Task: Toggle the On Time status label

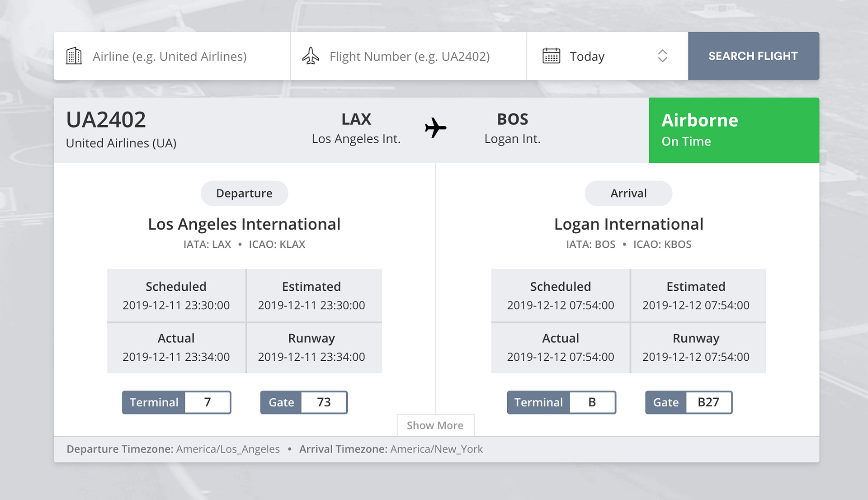Action: (x=686, y=141)
